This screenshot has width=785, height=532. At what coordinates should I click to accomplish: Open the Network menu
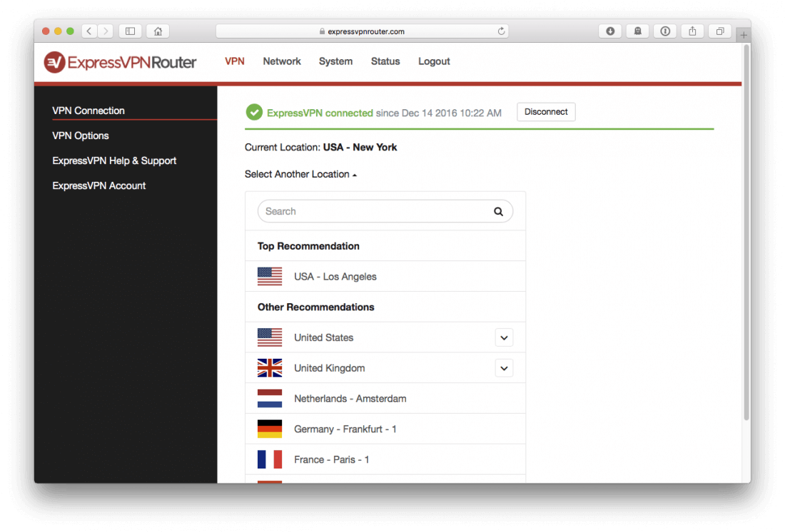coord(282,61)
